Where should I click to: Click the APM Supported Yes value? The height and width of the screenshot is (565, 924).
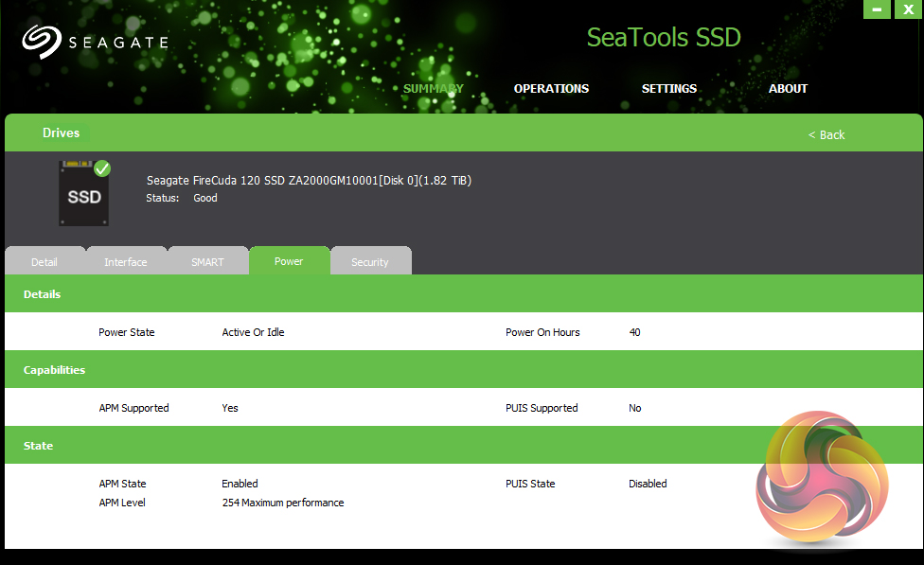tap(230, 408)
